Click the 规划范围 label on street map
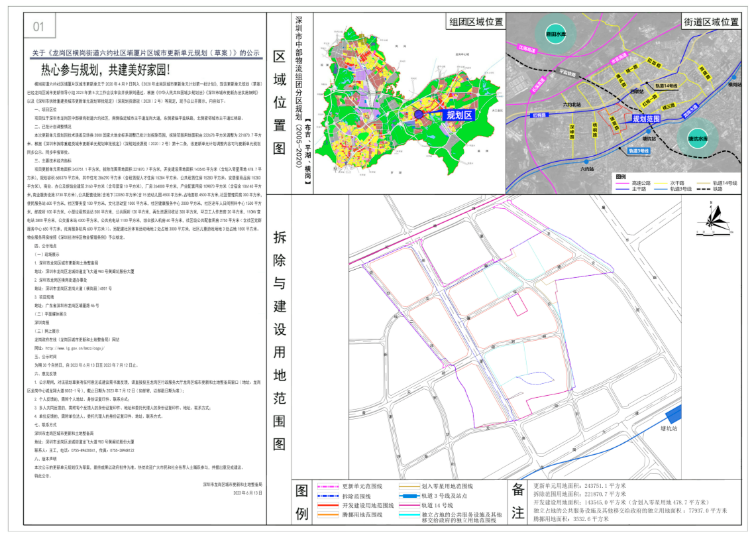Image resolution: width=756 pixels, height=537 pixels. 646,119
